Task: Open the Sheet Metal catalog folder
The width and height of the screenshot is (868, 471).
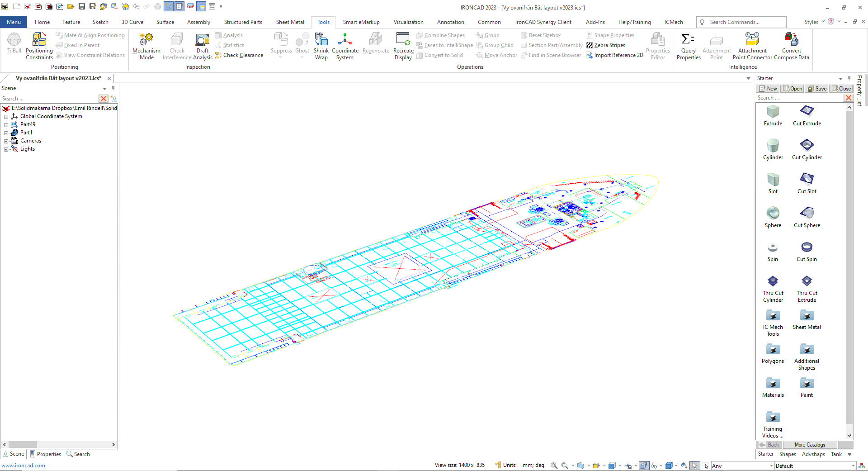Action: (x=807, y=319)
